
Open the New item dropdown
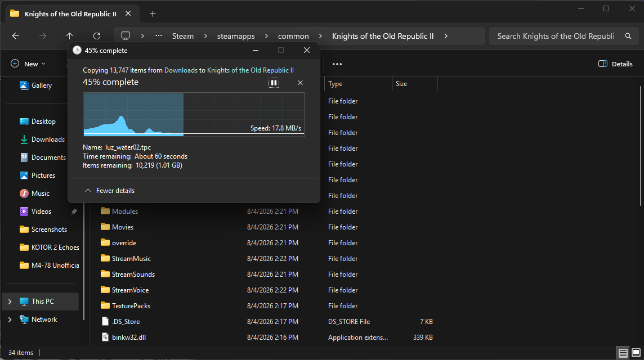tap(28, 64)
